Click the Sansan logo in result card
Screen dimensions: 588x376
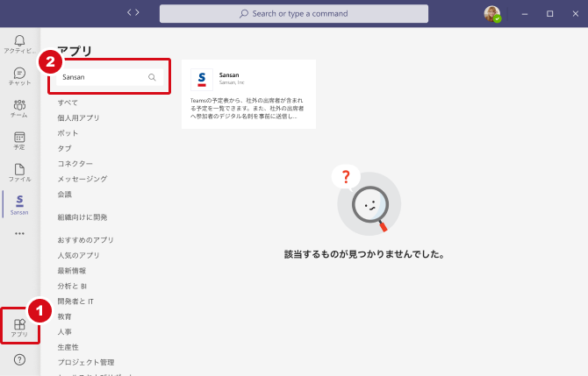[202, 80]
